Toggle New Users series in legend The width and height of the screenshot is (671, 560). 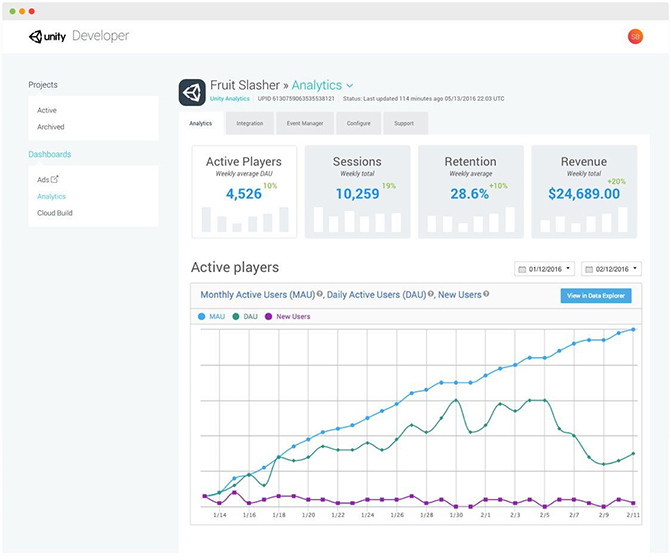click(x=288, y=317)
